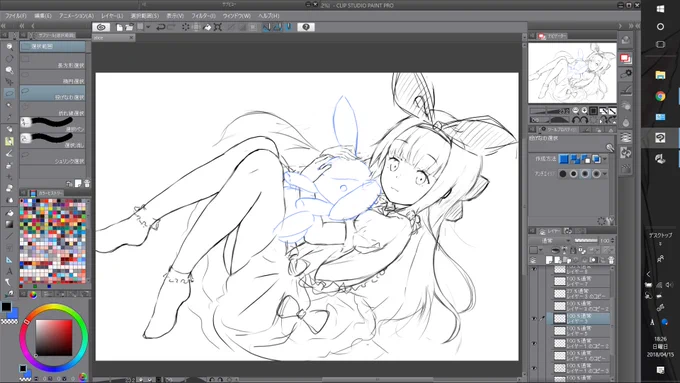Select the Zoom magnifier tool in toolbox
680x383 pixels.
click(x=9, y=46)
